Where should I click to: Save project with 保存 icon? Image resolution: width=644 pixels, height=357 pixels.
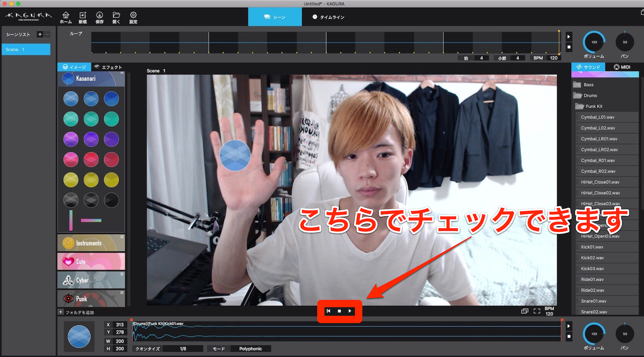[100, 17]
